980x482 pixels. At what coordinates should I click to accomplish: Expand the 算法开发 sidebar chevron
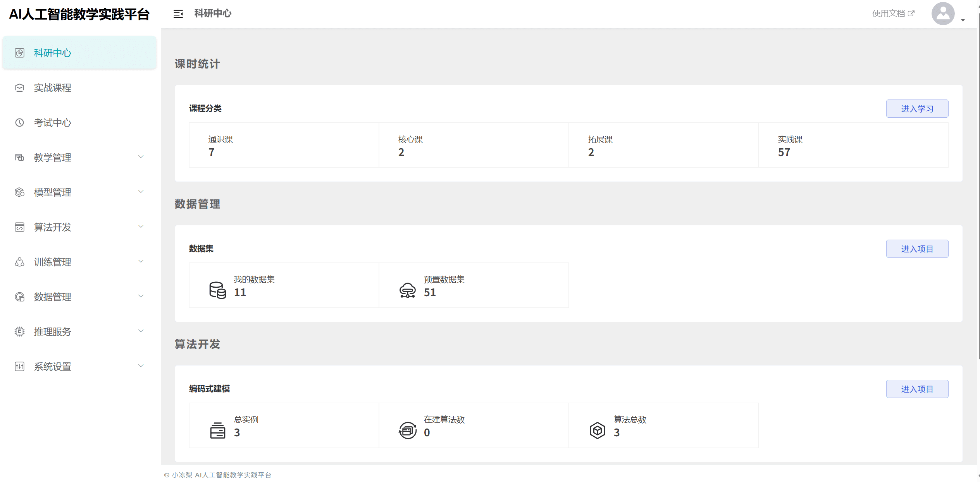pos(141,226)
